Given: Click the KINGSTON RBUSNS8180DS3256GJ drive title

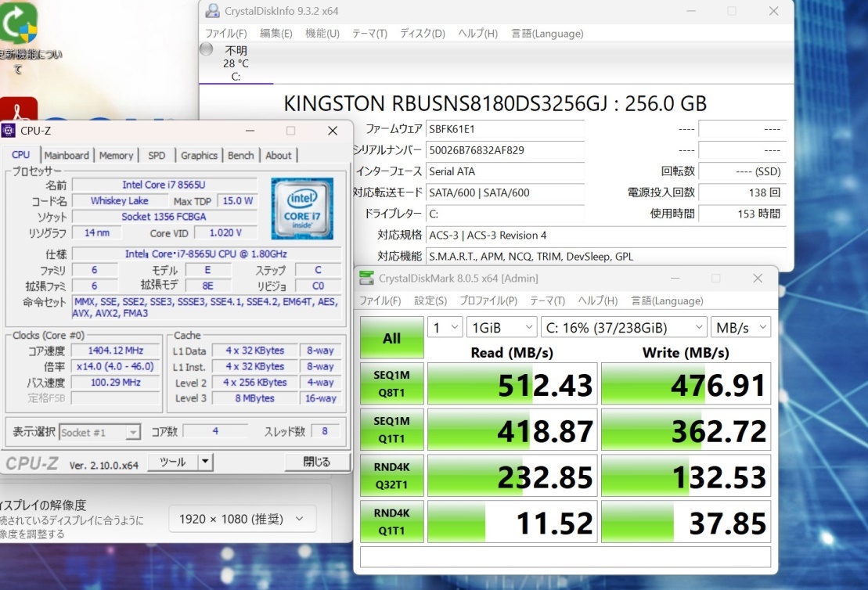Looking at the screenshot, I should [495, 103].
